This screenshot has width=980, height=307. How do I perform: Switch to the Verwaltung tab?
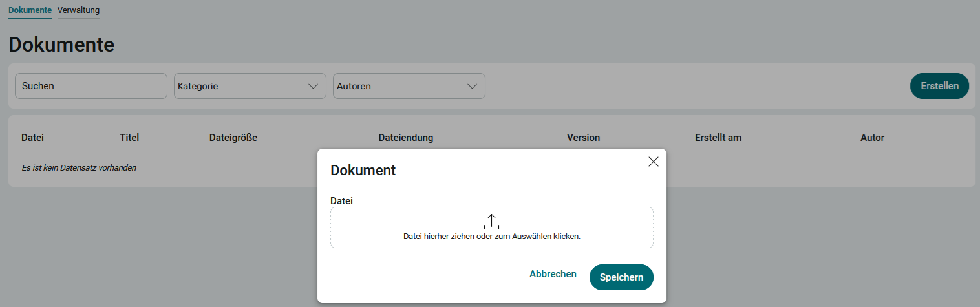point(78,10)
